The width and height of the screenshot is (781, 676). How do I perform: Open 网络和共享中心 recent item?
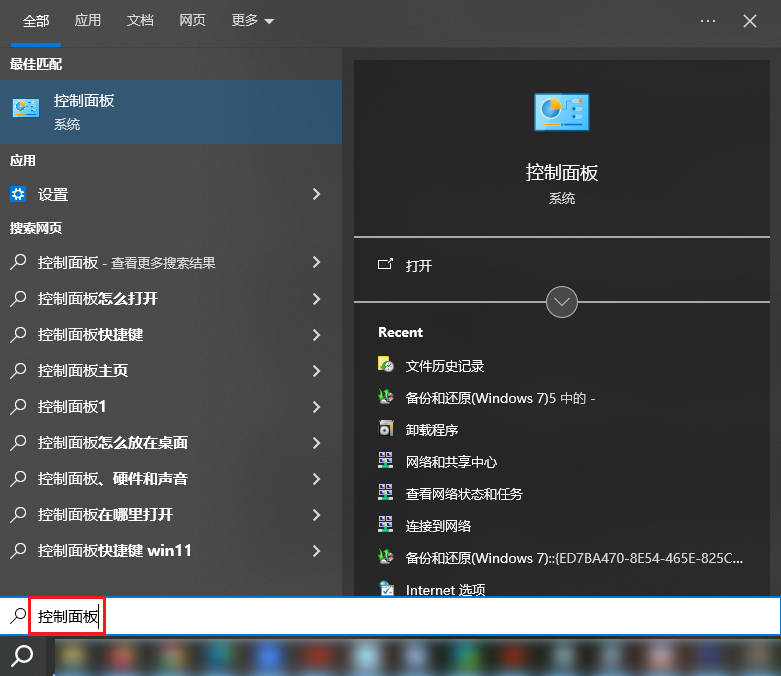click(x=450, y=462)
